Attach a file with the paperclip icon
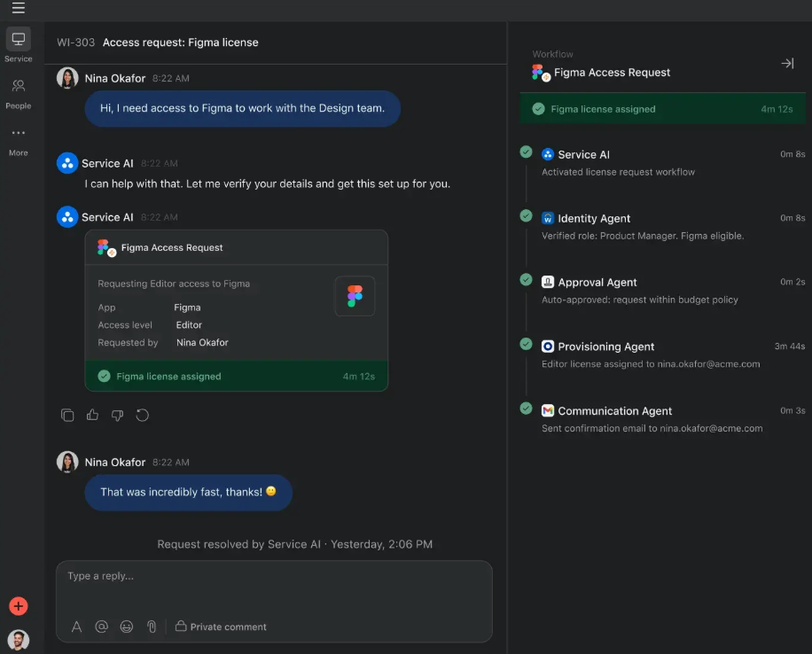Screen dimensions: 812x654 pyautogui.click(x=152, y=627)
